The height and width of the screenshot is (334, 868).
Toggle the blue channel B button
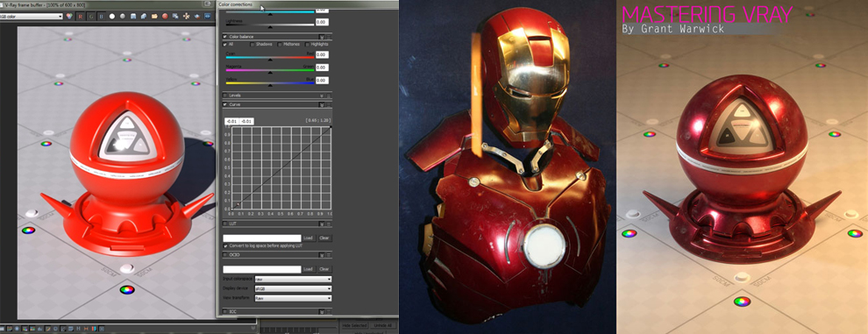click(102, 17)
